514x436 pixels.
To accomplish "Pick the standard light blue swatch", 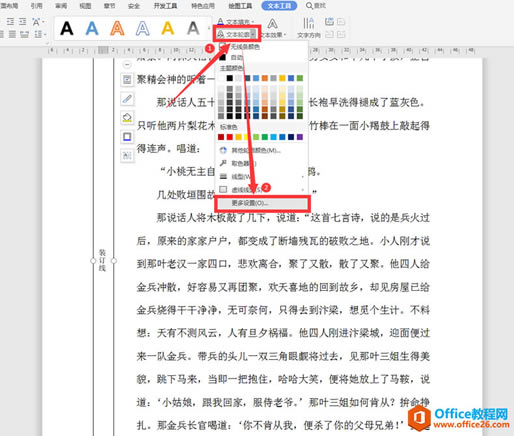I will tap(273, 137).
